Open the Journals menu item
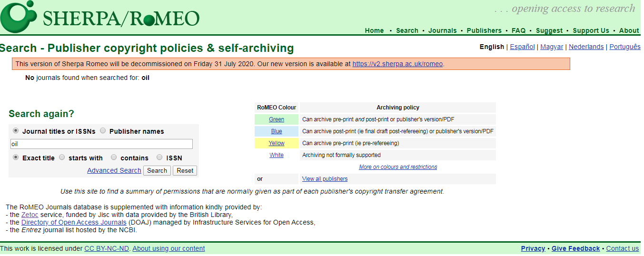This screenshot has height=256, width=644. 442,30
